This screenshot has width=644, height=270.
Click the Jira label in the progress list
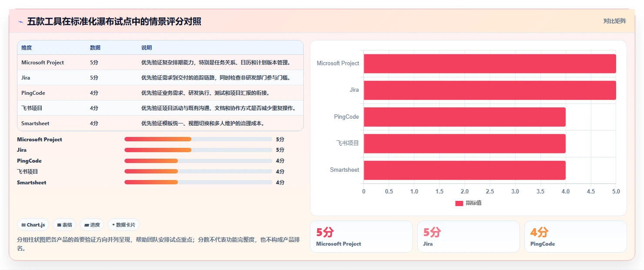coord(22,150)
